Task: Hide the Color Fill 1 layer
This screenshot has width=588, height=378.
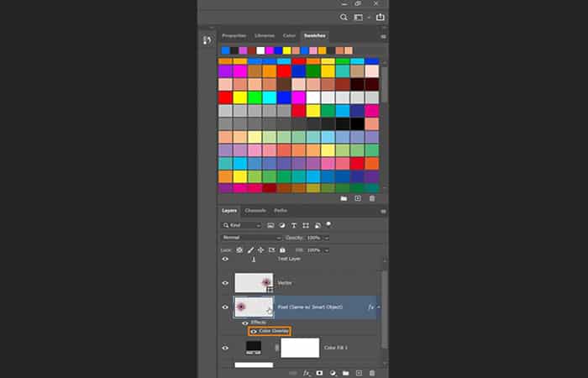Action: 225,348
